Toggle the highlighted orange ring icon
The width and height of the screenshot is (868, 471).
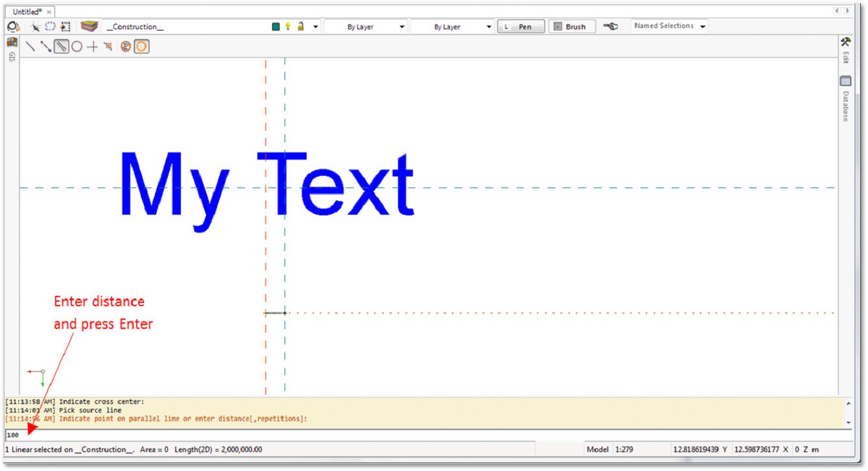click(142, 47)
